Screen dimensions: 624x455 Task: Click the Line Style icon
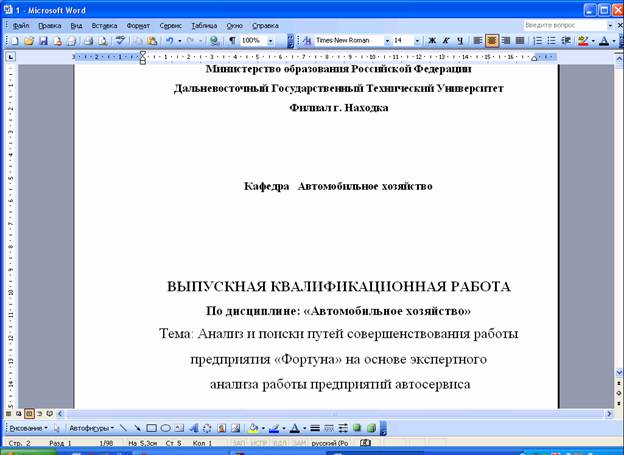coord(315,428)
